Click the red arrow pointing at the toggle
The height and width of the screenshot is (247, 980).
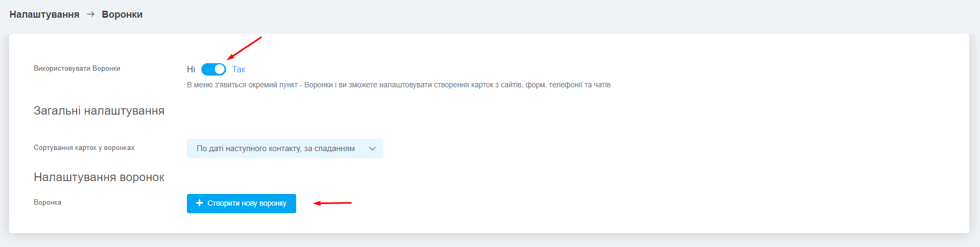[244, 48]
